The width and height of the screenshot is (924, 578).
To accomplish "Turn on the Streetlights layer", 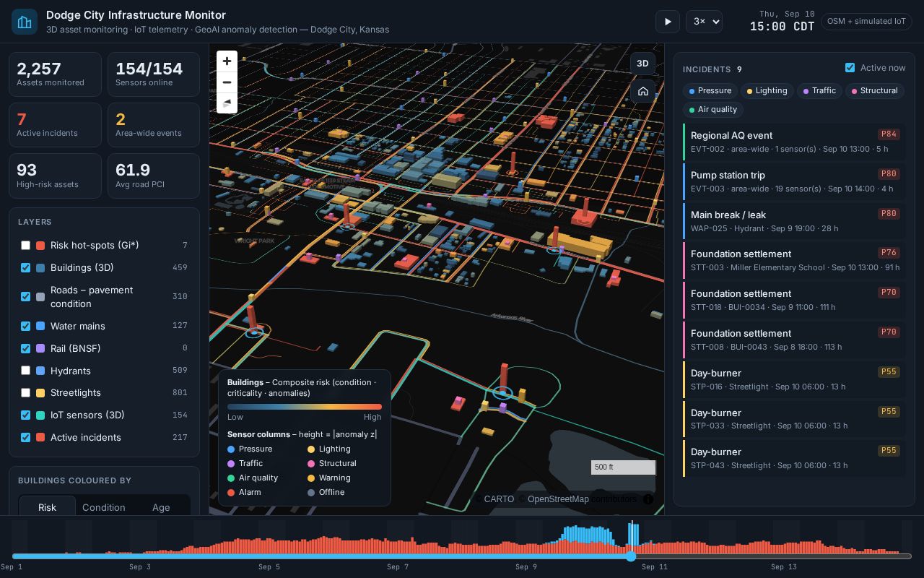I will [25, 393].
